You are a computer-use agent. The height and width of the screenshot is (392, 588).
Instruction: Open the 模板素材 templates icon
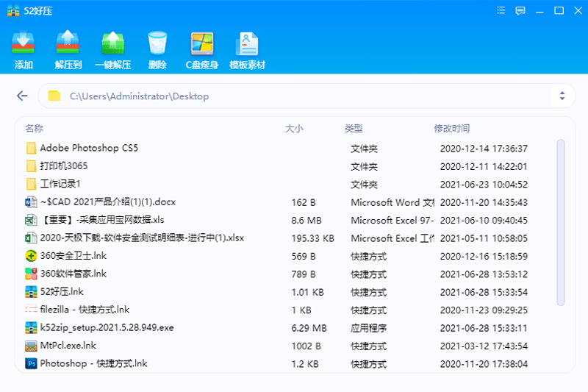pyautogui.click(x=247, y=46)
